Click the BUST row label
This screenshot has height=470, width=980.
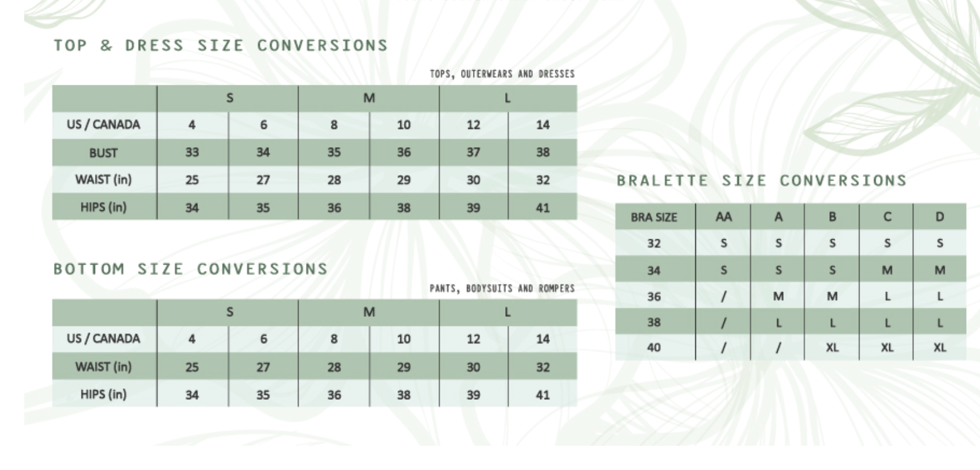[x=104, y=153]
